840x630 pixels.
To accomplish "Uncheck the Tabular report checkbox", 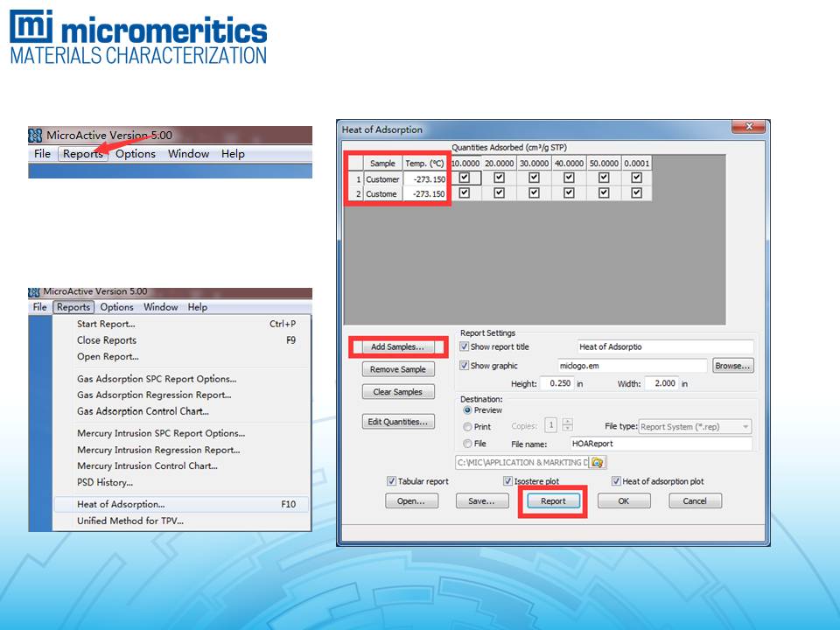I will coord(391,481).
